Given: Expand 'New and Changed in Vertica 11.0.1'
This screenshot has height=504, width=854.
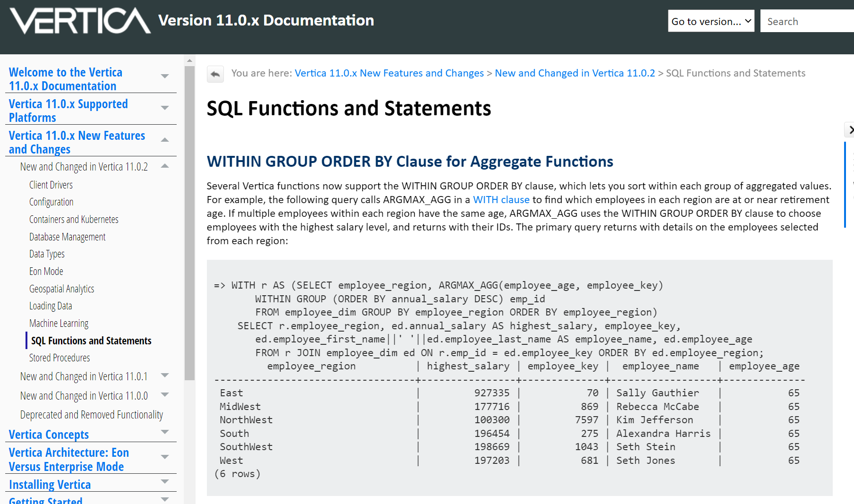Looking at the screenshot, I should click(x=165, y=376).
